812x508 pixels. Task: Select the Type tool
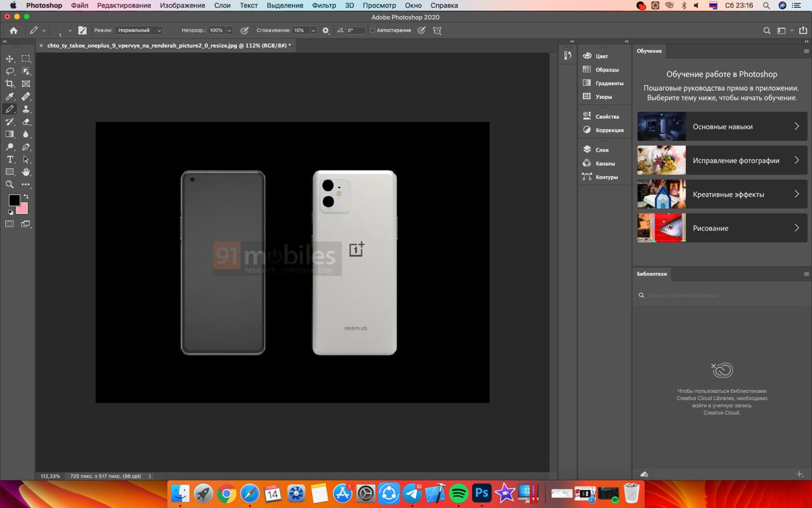pyautogui.click(x=10, y=159)
